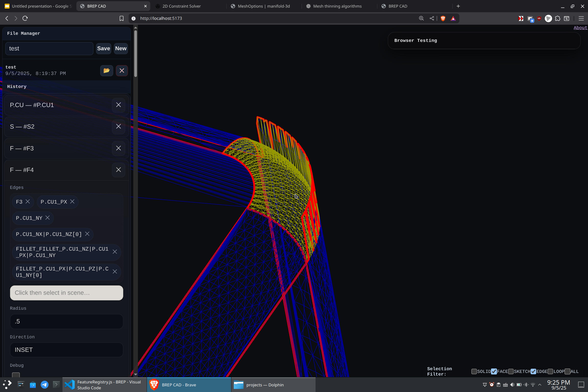Click the Brave Shields icon in address bar
The width and height of the screenshot is (588, 392).
pos(443,18)
